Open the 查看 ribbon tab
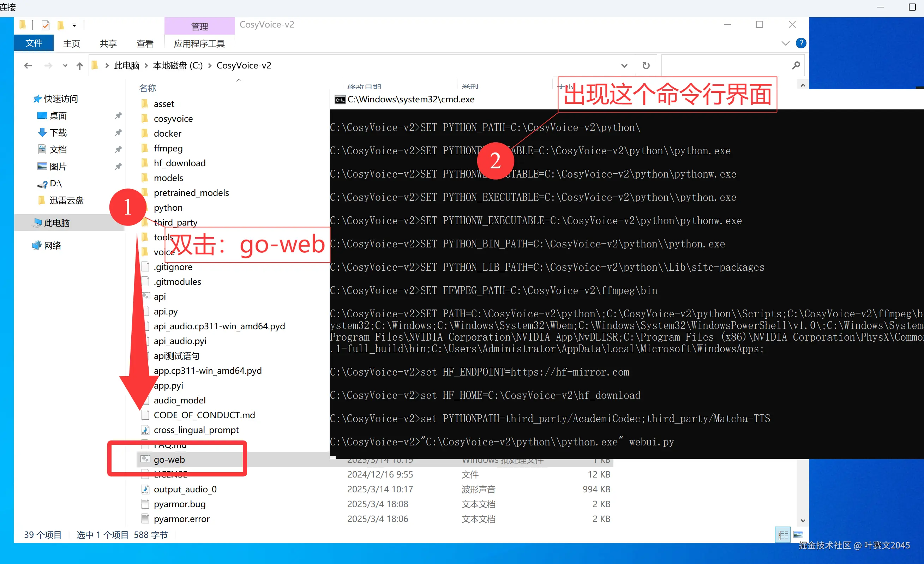The width and height of the screenshot is (924, 564). [x=145, y=43]
